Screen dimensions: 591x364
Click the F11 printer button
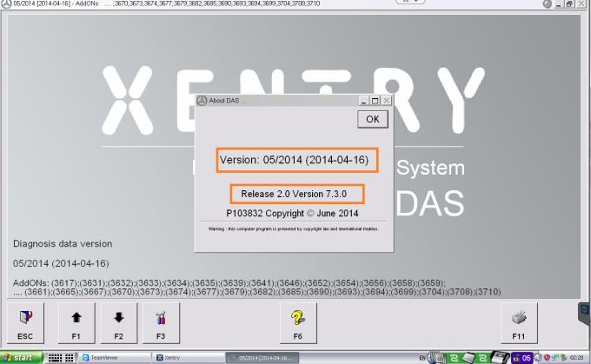(519, 323)
